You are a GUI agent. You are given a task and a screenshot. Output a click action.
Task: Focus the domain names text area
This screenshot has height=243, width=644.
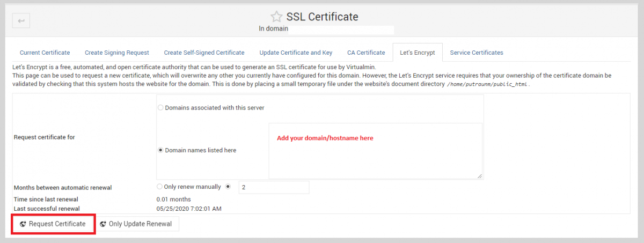tap(375, 151)
